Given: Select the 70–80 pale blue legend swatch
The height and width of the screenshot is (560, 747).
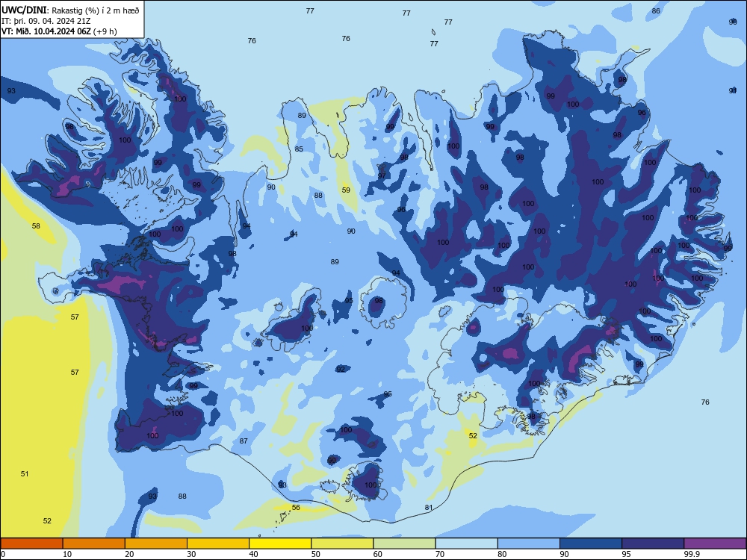Looking at the screenshot, I should pyautogui.click(x=466, y=544).
